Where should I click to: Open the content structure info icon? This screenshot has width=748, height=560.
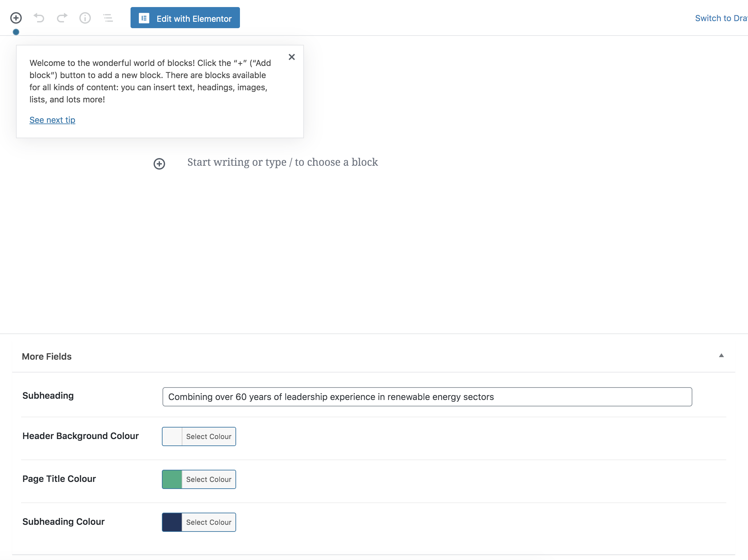(x=85, y=18)
